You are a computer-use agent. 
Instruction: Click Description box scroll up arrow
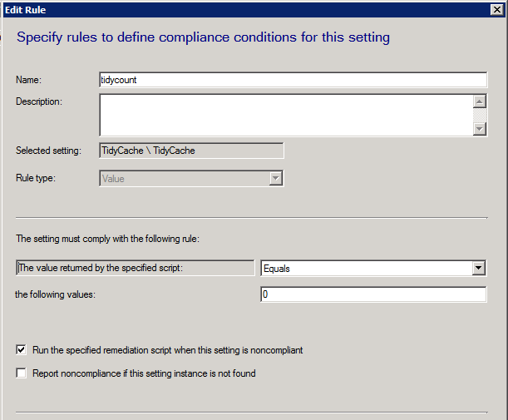pos(480,101)
